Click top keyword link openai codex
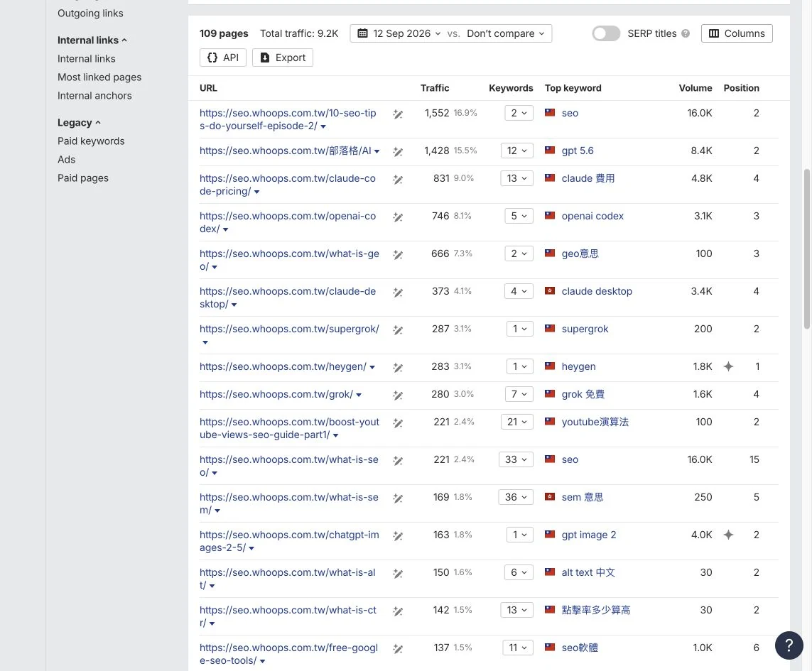The height and width of the screenshot is (671, 812). [x=592, y=216]
